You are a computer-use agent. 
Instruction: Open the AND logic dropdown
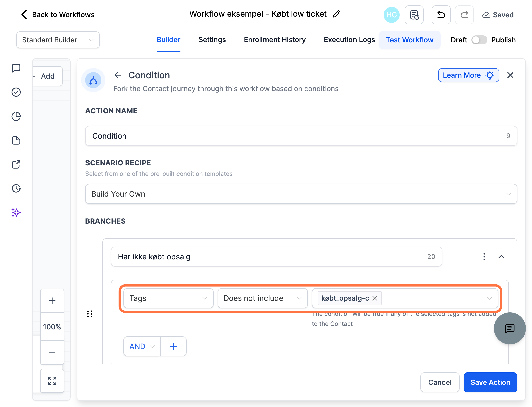pos(142,346)
